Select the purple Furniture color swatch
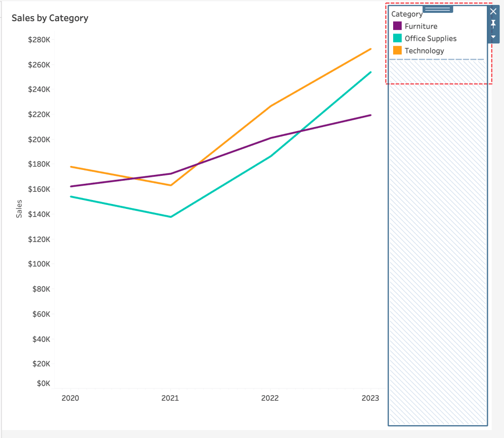Screen dimensions: 504x438 coord(397,26)
